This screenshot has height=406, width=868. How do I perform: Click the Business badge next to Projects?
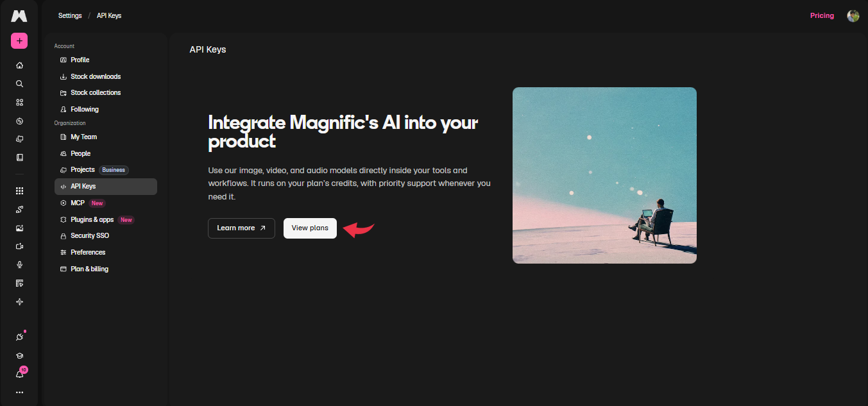114,170
